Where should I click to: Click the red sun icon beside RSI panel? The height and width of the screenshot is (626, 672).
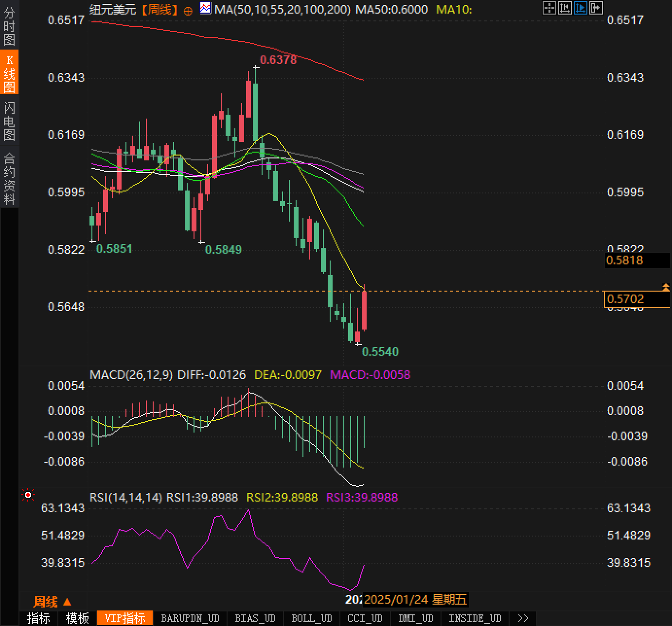28,495
